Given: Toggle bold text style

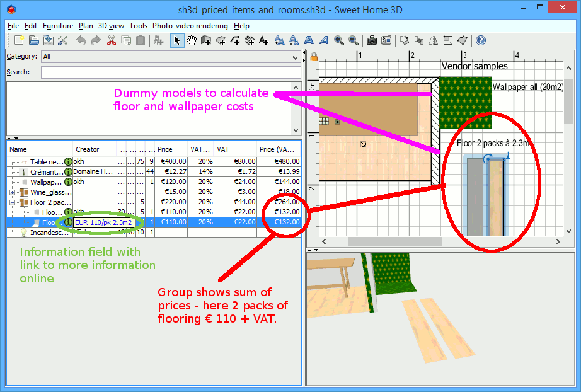Looking at the screenshot, I should click(309, 40).
